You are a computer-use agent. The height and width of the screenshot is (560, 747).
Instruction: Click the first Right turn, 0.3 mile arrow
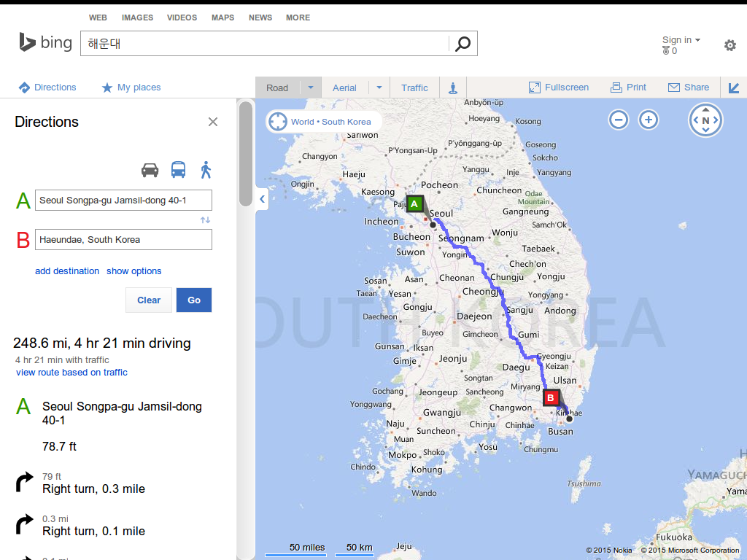(x=24, y=482)
